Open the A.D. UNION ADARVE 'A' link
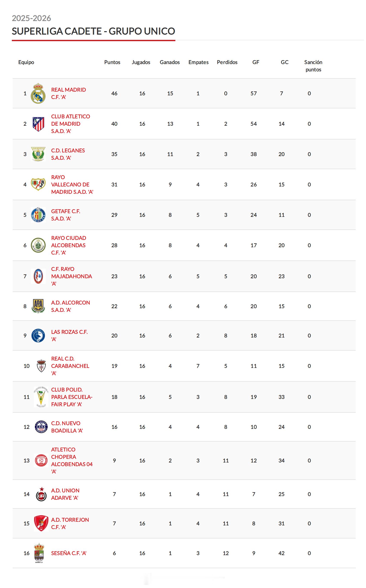Screen dimensions: 366x588 pos(65,494)
